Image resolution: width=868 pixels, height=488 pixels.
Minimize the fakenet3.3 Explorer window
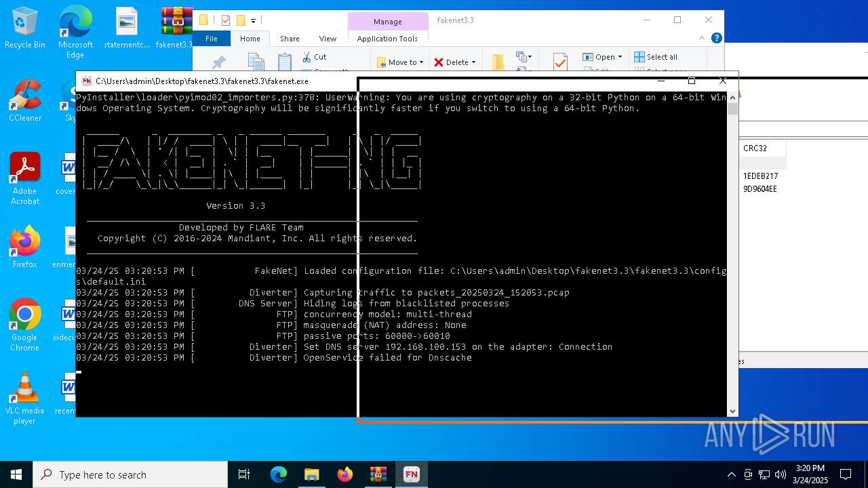[646, 20]
